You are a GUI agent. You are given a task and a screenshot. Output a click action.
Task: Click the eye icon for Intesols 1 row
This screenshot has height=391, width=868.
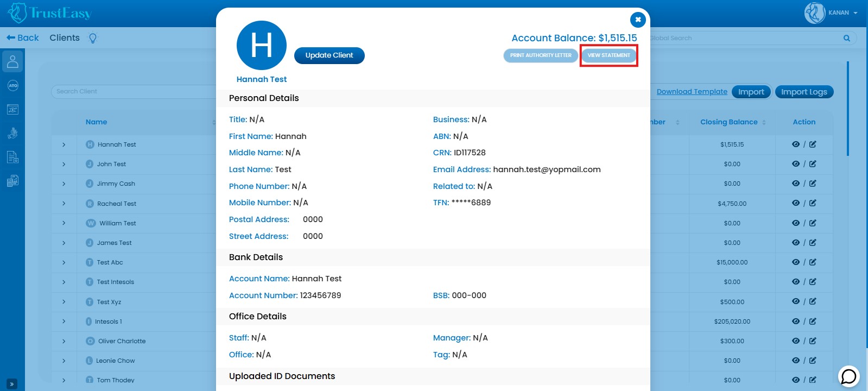pos(795,321)
